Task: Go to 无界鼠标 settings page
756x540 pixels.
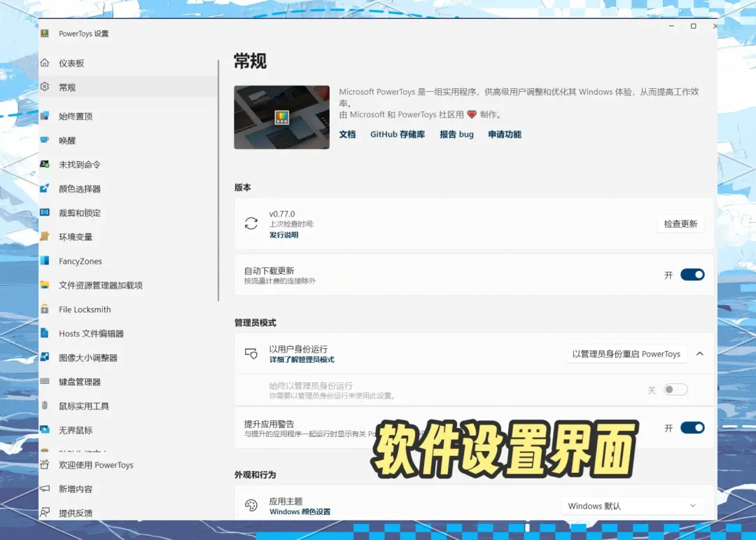Action: point(128,430)
